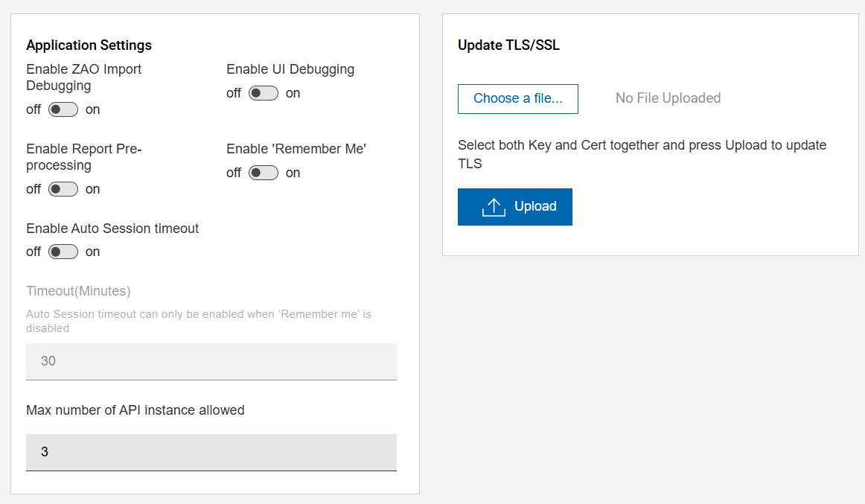Click the No File Uploaded text
865x504 pixels.
(x=668, y=98)
